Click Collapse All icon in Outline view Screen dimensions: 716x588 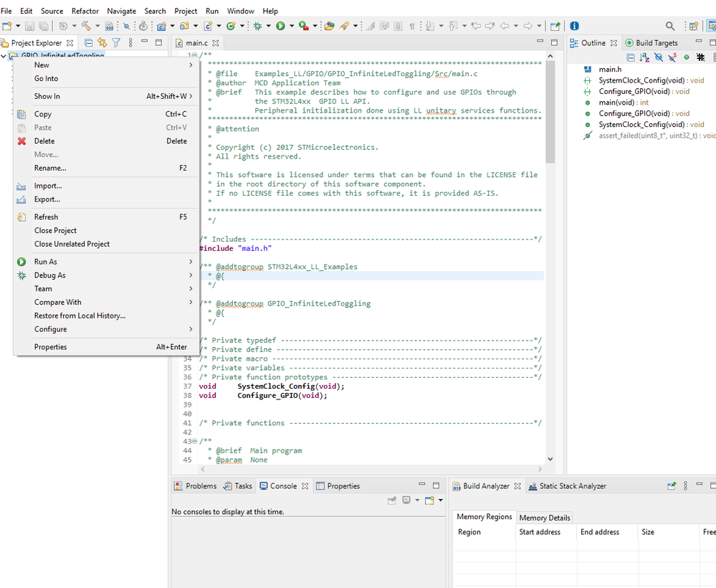[631, 57]
